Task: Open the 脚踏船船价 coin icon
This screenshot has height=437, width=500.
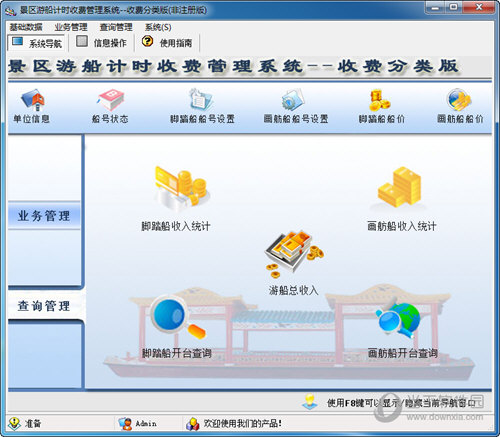Action: [380, 100]
